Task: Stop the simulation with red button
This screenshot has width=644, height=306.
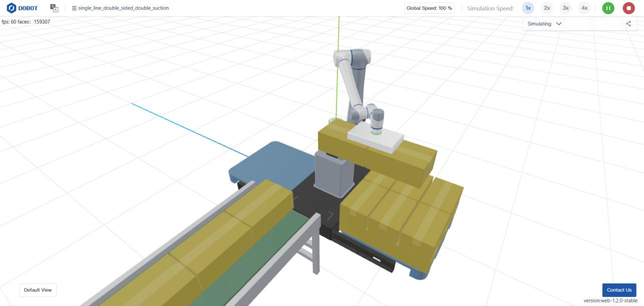Action: [x=628, y=8]
